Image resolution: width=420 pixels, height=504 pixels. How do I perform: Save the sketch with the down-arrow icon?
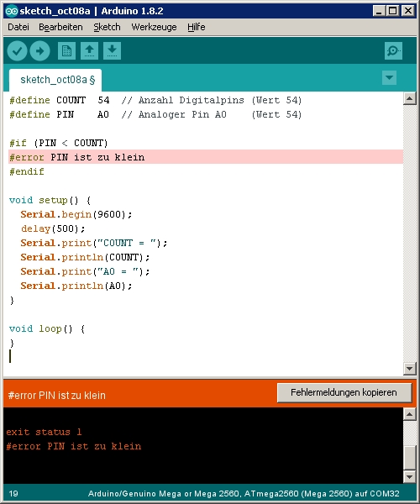(112, 50)
